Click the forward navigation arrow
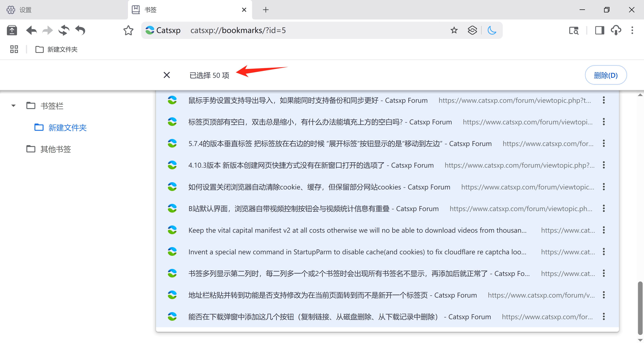The width and height of the screenshot is (644, 343). coord(47,31)
